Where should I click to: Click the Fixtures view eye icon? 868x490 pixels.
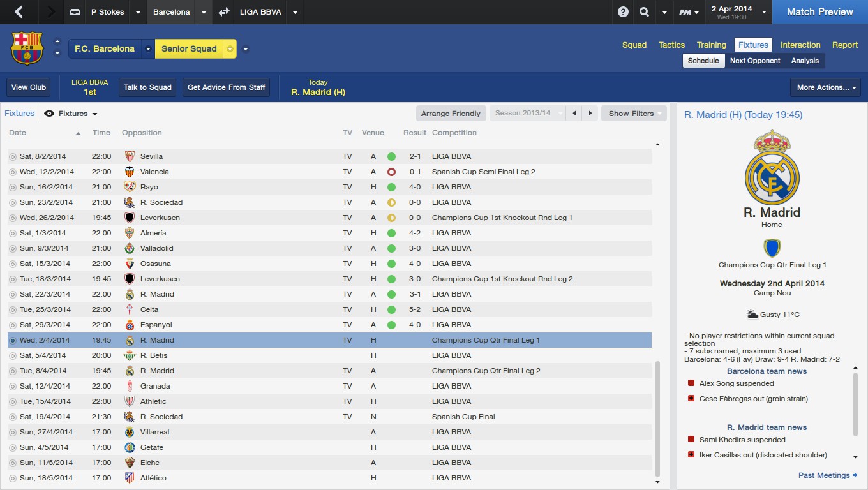point(49,114)
